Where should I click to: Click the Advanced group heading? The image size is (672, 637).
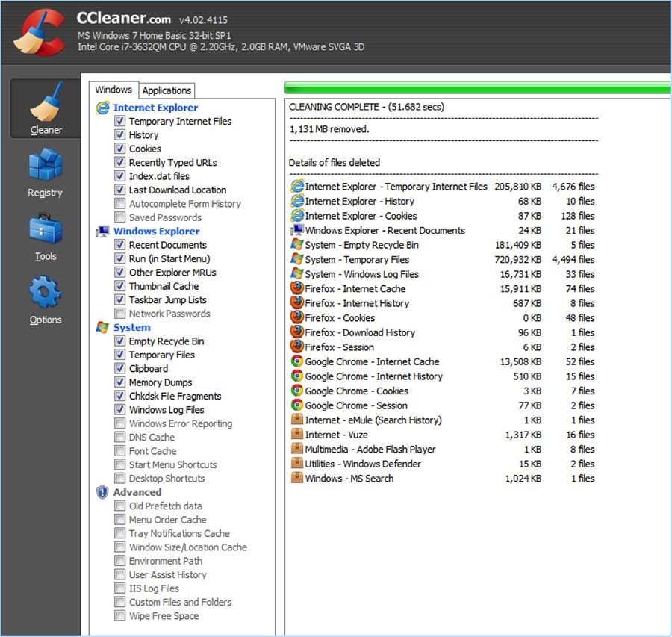[x=137, y=492]
